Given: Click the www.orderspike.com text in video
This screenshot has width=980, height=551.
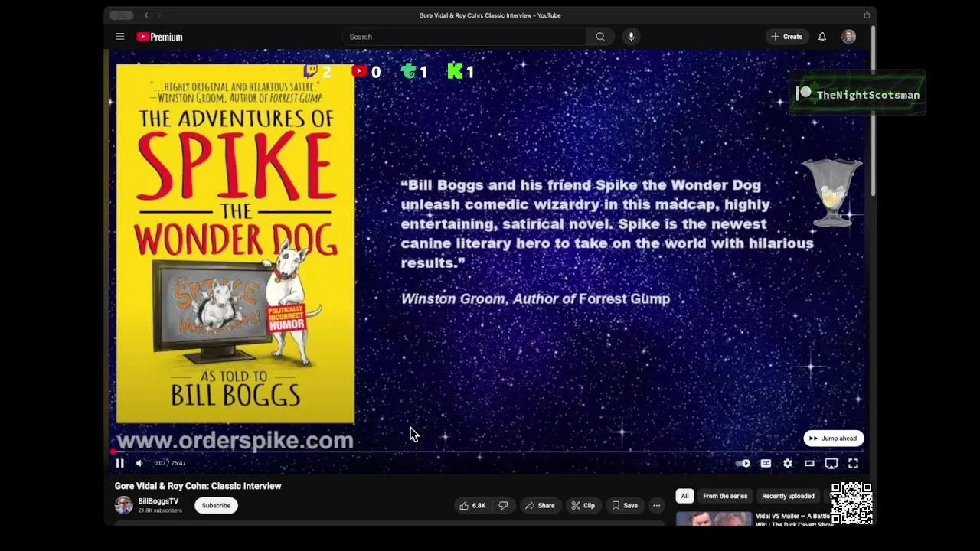Looking at the screenshot, I should [235, 441].
